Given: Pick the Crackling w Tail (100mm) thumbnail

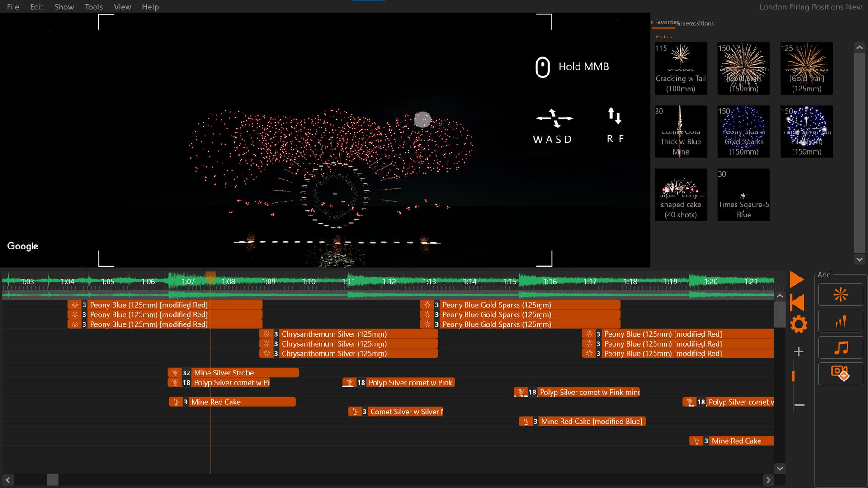Looking at the screenshot, I should [680, 68].
